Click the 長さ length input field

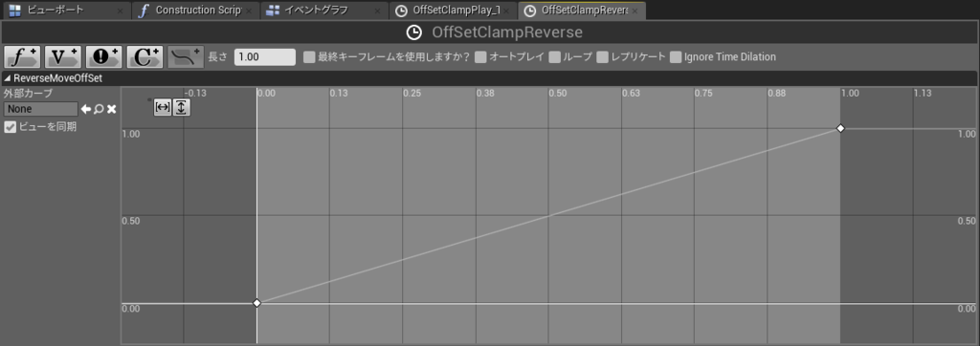tap(264, 56)
